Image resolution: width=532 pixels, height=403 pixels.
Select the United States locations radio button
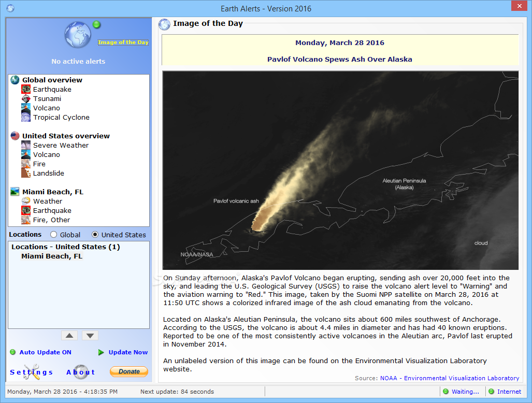point(95,235)
